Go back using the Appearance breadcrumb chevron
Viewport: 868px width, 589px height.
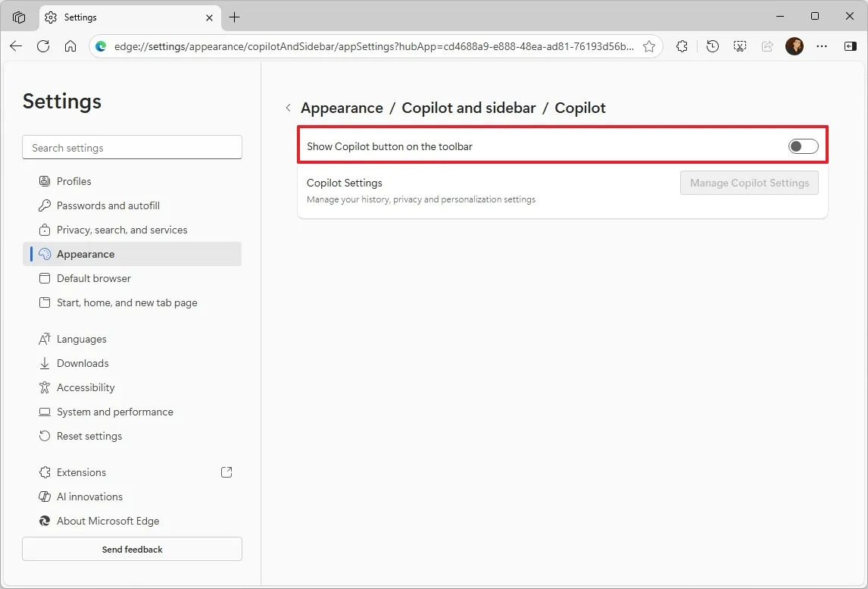(289, 108)
